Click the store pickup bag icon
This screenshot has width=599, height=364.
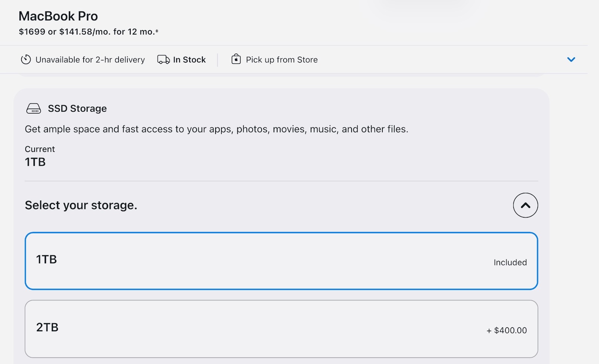(236, 59)
